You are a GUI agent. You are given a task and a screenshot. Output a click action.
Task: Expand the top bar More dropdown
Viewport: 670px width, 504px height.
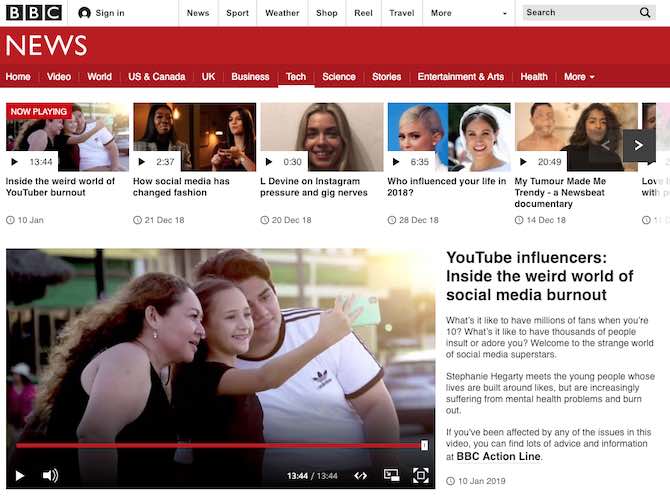[x=469, y=13]
